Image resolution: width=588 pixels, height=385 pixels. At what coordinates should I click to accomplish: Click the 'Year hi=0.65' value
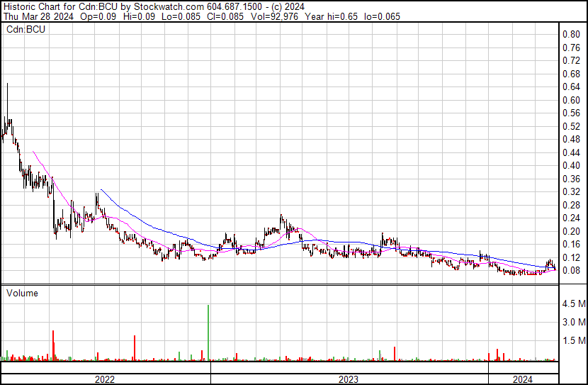tap(331, 16)
